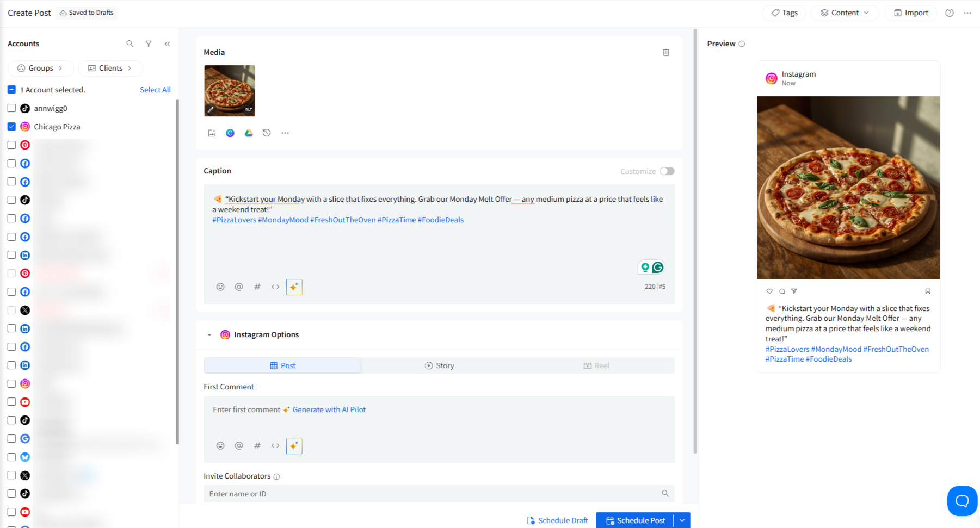The width and height of the screenshot is (980, 528).
Task: Launch AI Pilot for the caption
Action: pyautogui.click(x=294, y=287)
